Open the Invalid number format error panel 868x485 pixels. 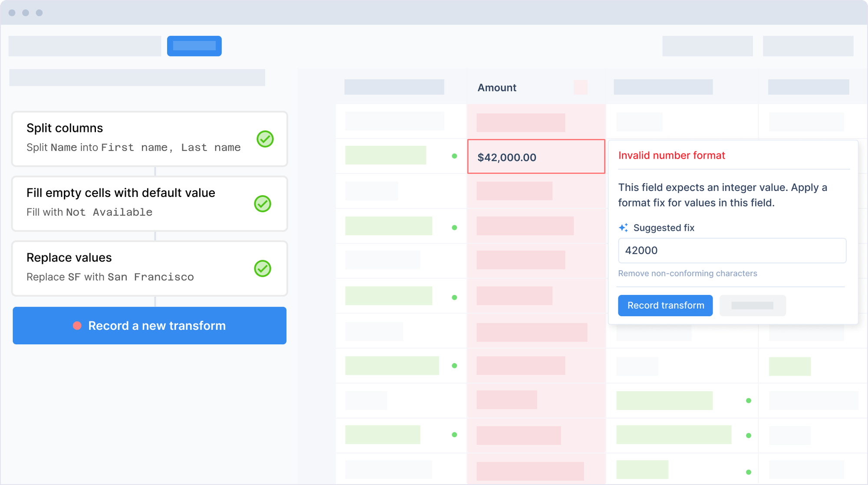pyautogui.click(x=672, y=155)
